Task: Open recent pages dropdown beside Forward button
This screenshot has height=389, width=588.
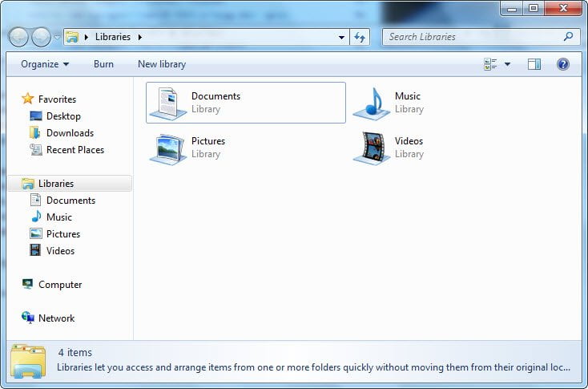Action: click(57, 37)
